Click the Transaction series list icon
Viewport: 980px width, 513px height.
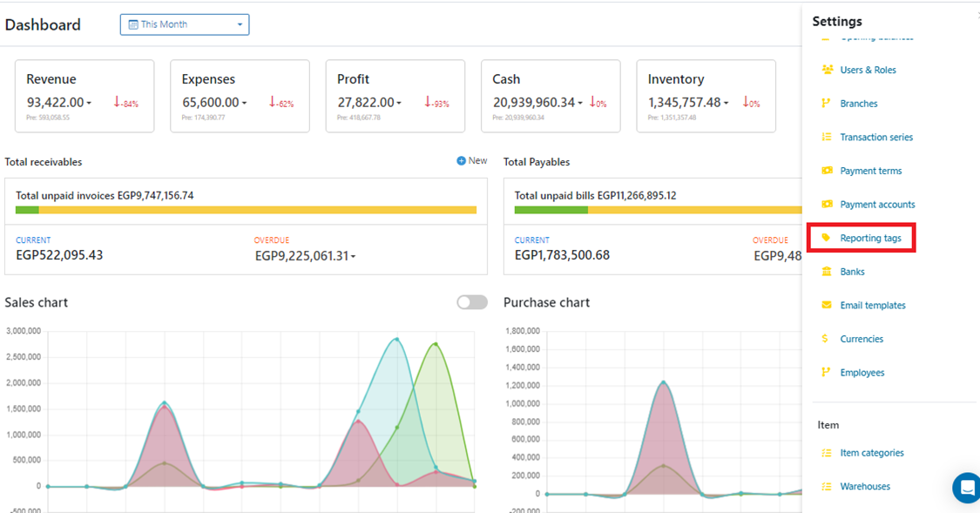click(827, 137)
